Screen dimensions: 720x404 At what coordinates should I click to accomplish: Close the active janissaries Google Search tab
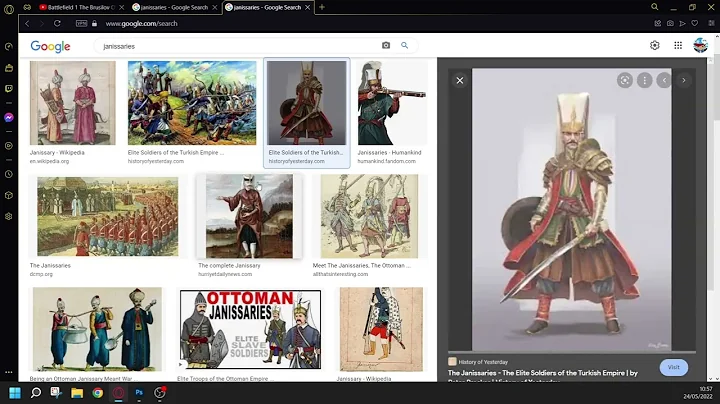308,7
